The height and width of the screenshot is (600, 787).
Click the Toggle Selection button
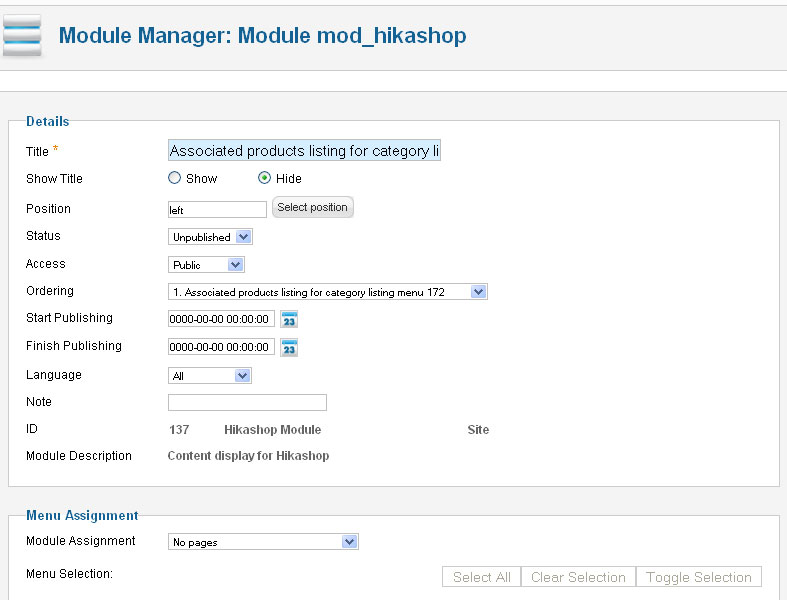[x=698, y=577]
